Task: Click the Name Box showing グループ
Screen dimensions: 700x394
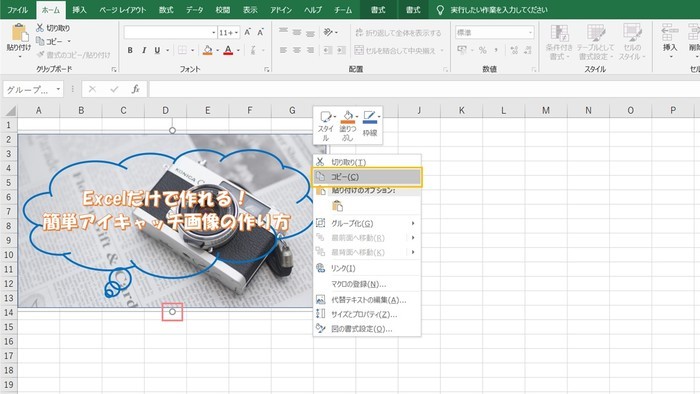Action: [33, 89]
